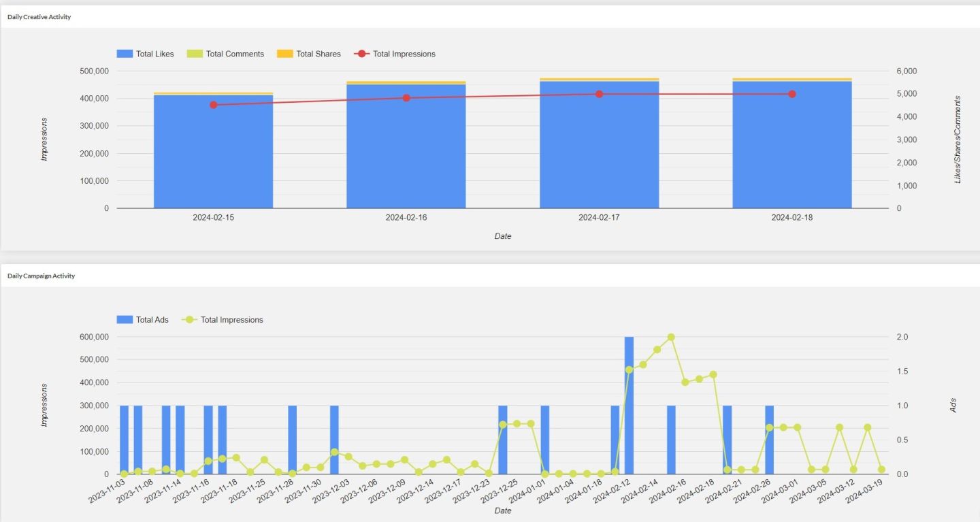Click the first Total Ads bar at 2023-11-03

click(124, 439)
